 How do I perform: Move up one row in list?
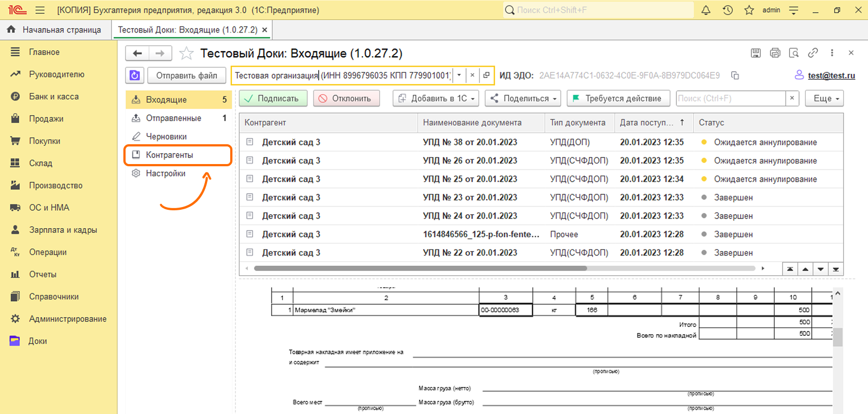click(805, 269)
